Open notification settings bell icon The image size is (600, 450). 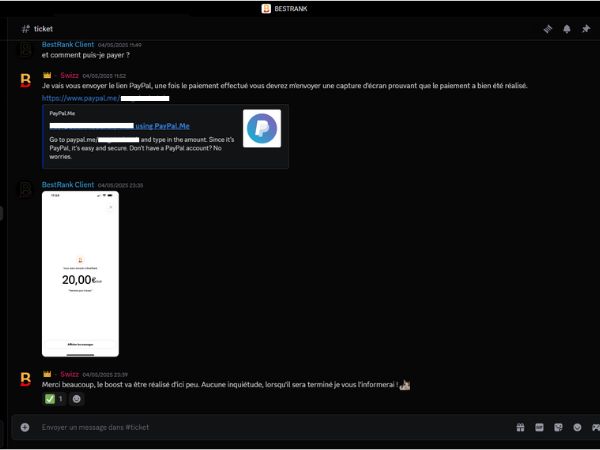567,29
